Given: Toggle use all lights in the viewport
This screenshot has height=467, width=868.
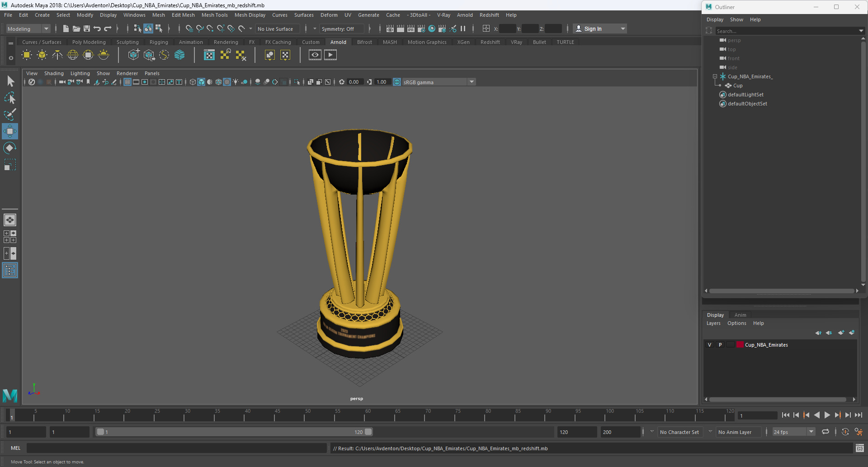Looking at the screenshot, I should tap(236, 82).
